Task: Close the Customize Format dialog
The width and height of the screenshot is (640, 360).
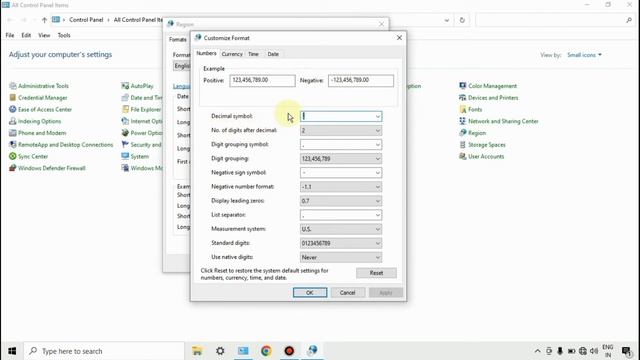Action: pos(399,38)
